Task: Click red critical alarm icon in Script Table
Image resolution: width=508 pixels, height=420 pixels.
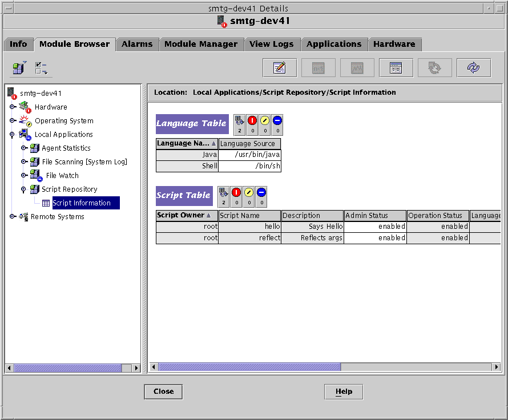Action: click(236, 196)
